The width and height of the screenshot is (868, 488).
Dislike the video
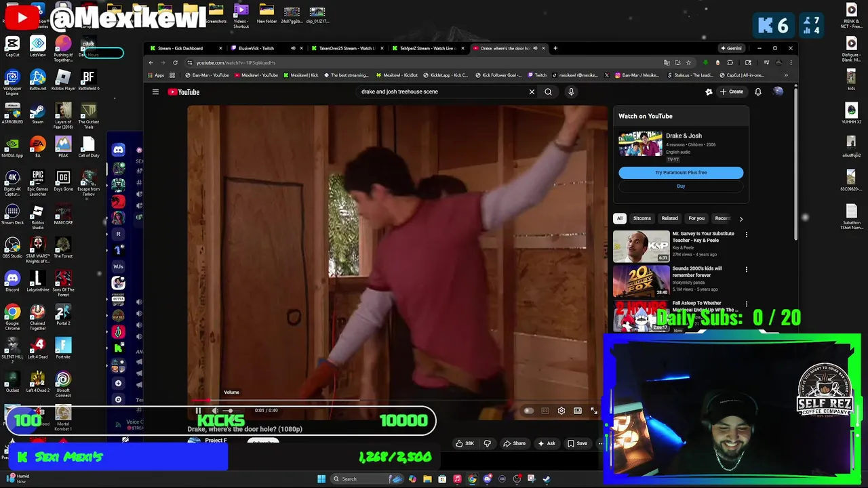pos(487,443)
